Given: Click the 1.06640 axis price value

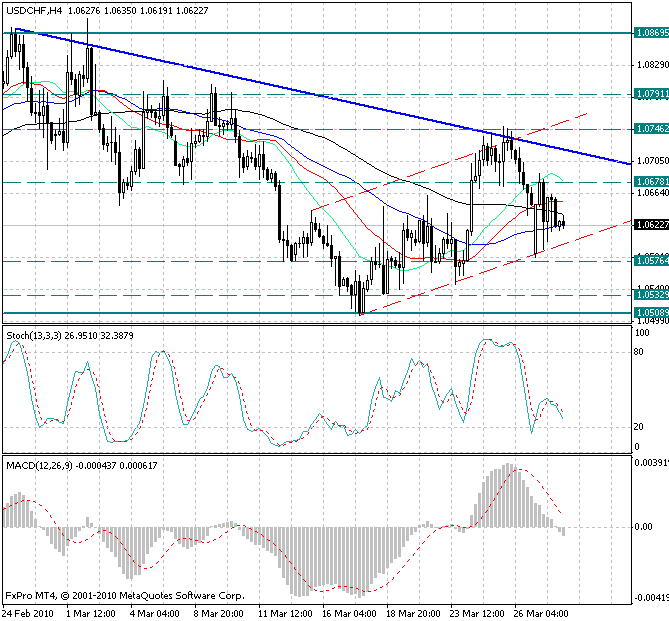Looking at the screenshot, I should tap(652, 193).
